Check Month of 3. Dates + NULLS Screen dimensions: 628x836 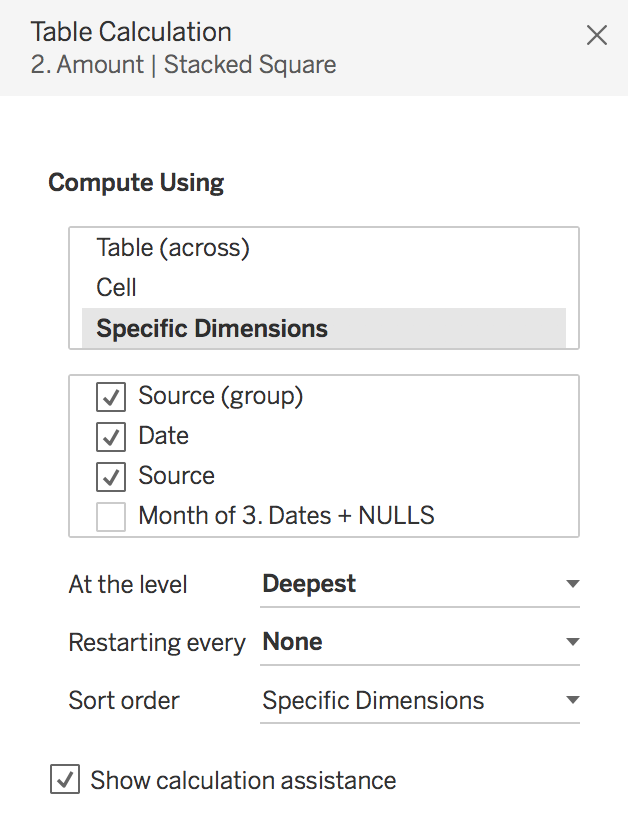(x=111, y=517)
